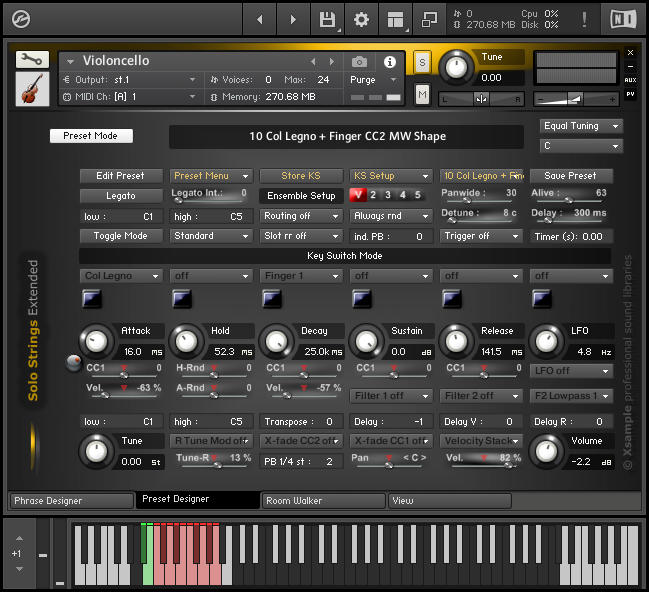Click the Release knob
649x592 pixels.
[x=456, y=342]
